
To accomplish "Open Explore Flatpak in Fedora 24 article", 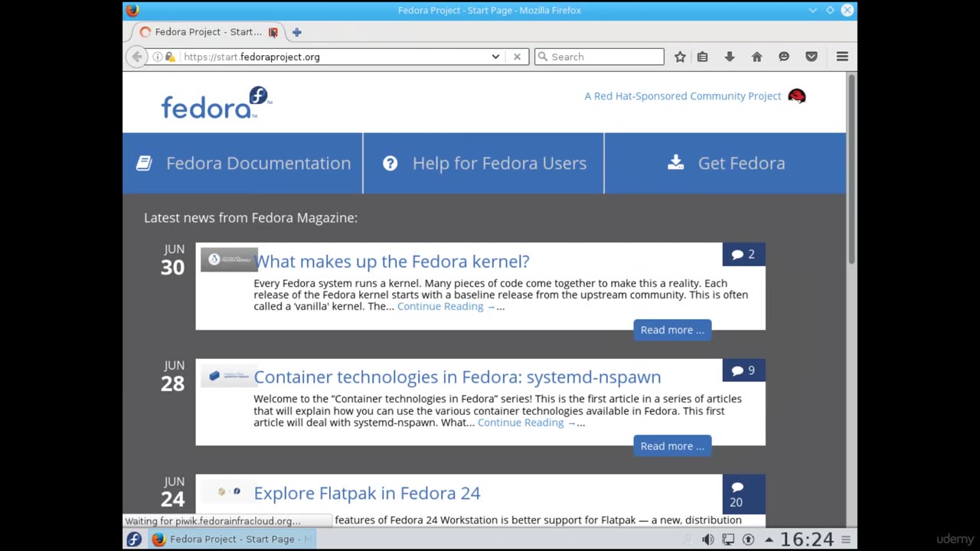I will 367,493.
